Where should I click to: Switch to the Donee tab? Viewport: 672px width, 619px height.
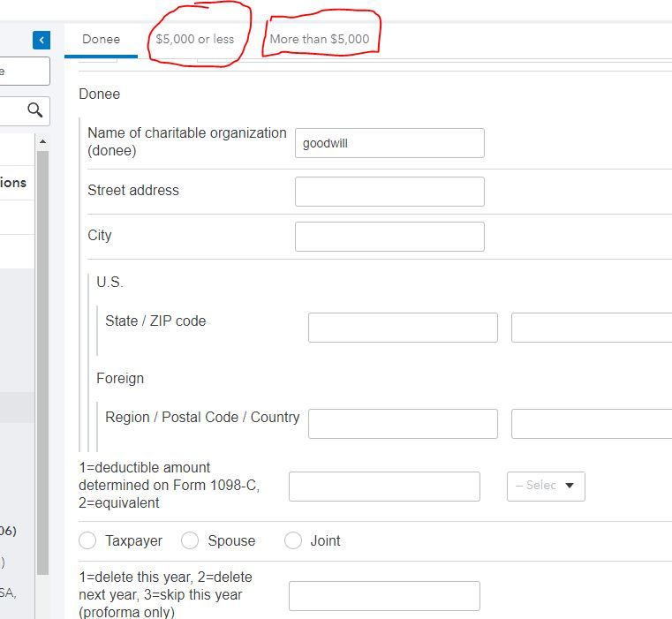[x=101, y=39]
